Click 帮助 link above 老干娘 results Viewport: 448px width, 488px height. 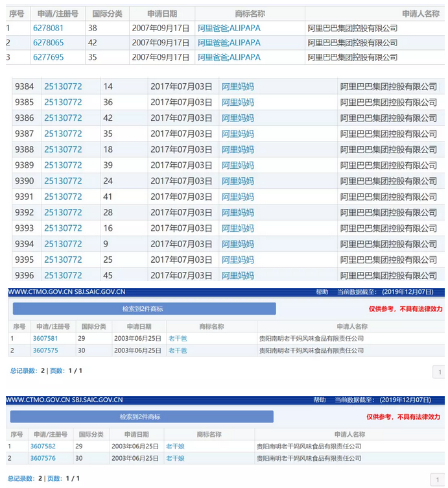pyautogui.click(x=320, y=400)
